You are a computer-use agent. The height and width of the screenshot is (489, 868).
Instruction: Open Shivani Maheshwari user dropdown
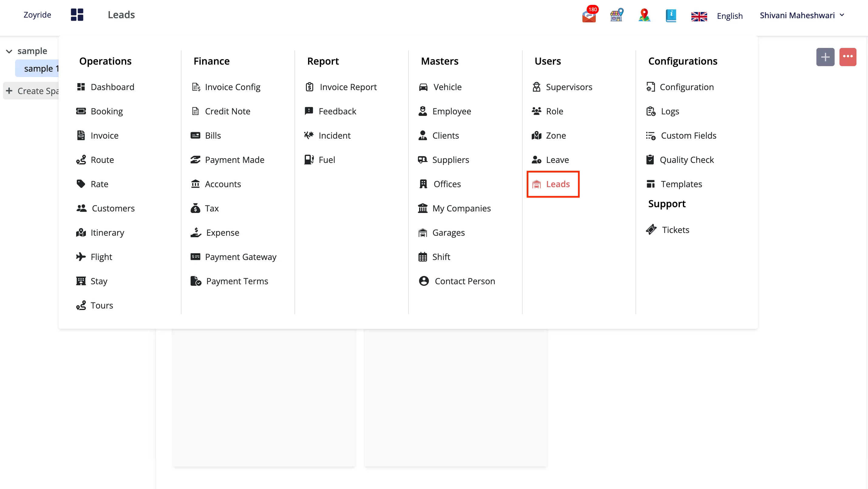pyautogui.click(x=802, y=15)
